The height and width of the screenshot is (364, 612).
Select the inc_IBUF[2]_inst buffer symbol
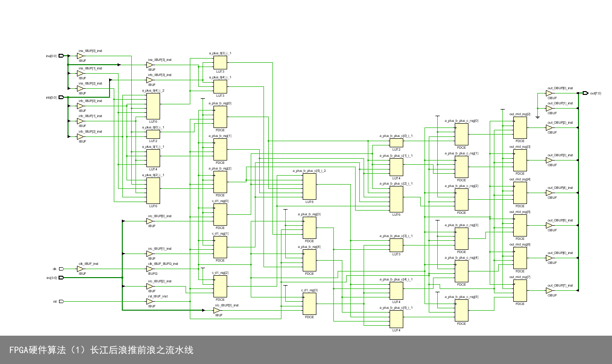point(149,286)
